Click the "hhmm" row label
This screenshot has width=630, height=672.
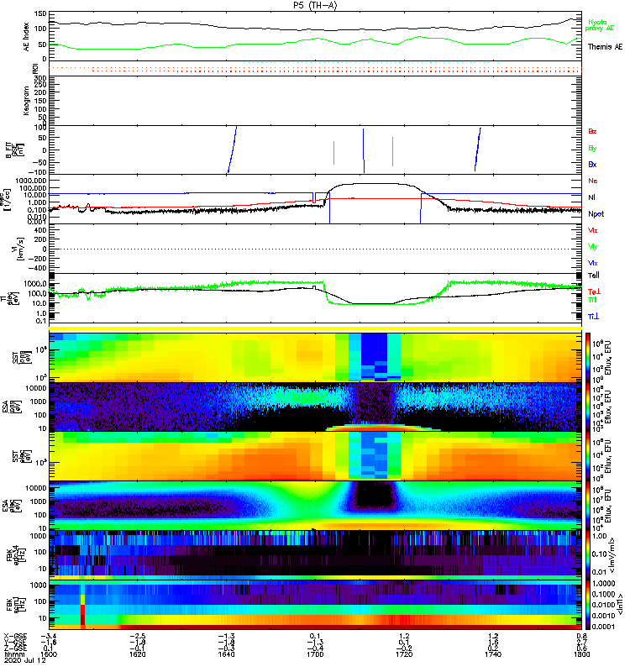pos(13,654)
